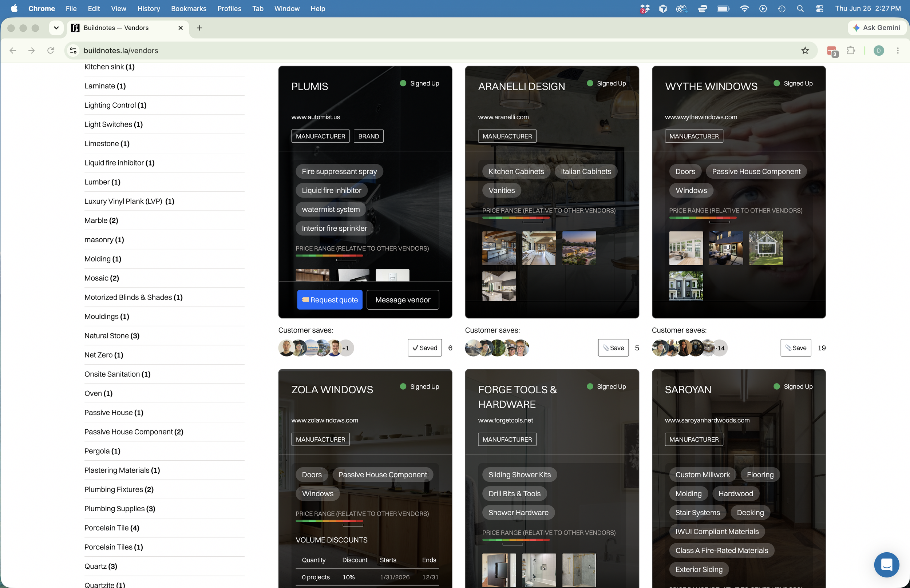Click the Plumis price range bar

(x=329, y=256)
